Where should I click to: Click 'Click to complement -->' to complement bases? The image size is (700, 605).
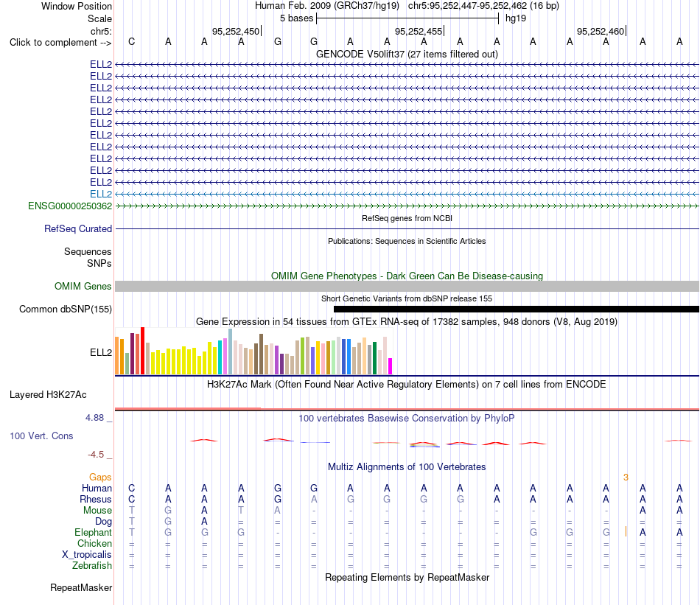pyautogui.click(x=60, y=43)
